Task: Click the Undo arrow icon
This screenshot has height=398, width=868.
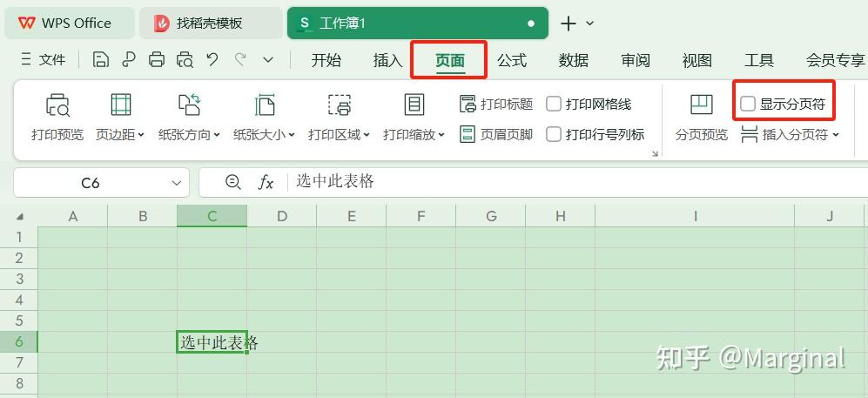Action: pos(212,59)
